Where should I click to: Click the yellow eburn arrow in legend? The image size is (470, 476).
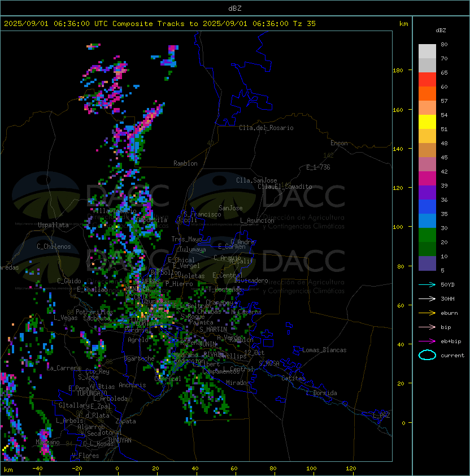pos(427,313)
